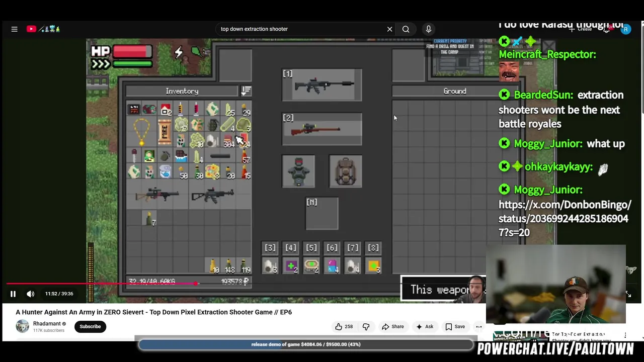Click quick slot 4 purple medkit
Image resolution: width=644 pixels, height=362 pixels.
click(291, 266)
